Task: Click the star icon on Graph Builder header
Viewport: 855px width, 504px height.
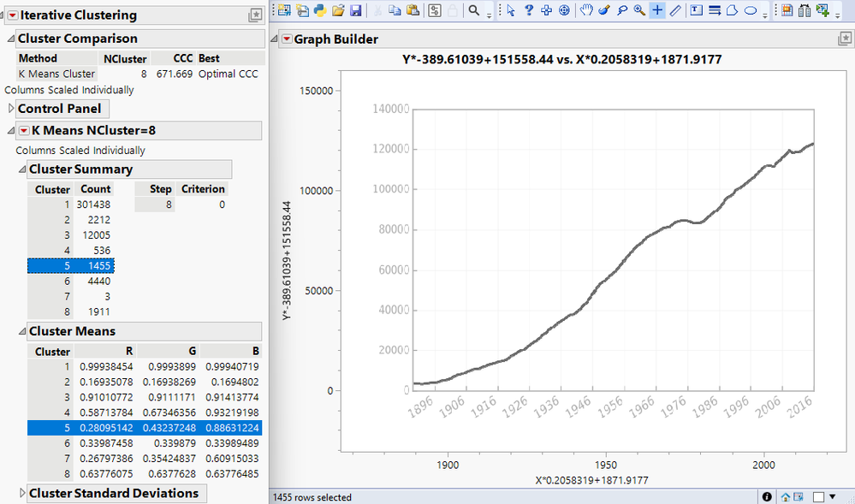Action: click(846, 39)
